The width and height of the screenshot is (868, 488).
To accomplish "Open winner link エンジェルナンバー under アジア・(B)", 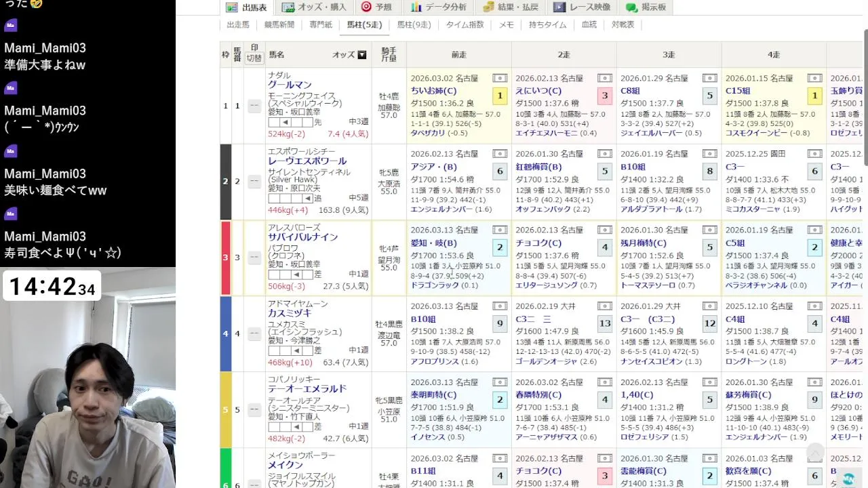I will pos(441,209).
